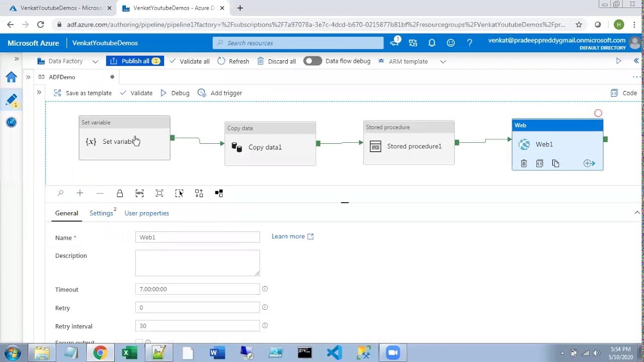The height and width of the screenshot is (362, 644).
Task: Switch to the User properties tab
Action: [146, 213]
